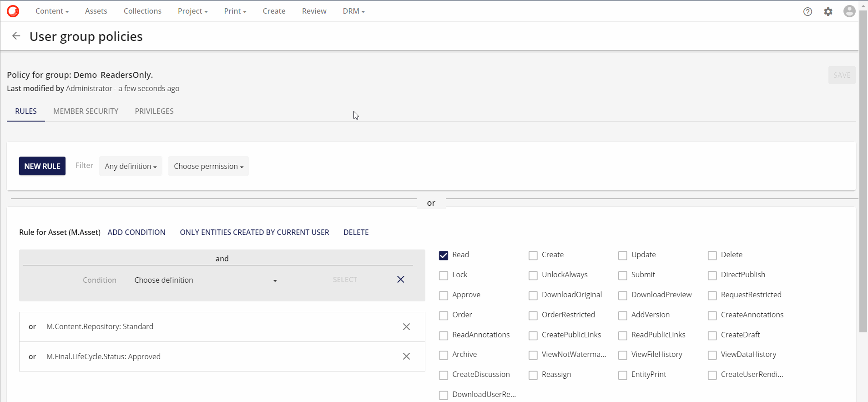Screen dimensions: 868x402
Task: Check the DownloadOriginal permission
Action: 533,295
